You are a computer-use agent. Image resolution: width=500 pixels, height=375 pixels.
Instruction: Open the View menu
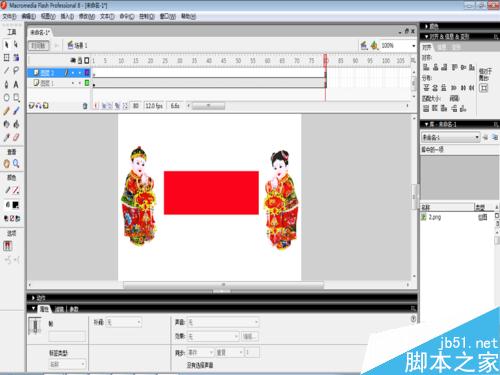point(48,16)
